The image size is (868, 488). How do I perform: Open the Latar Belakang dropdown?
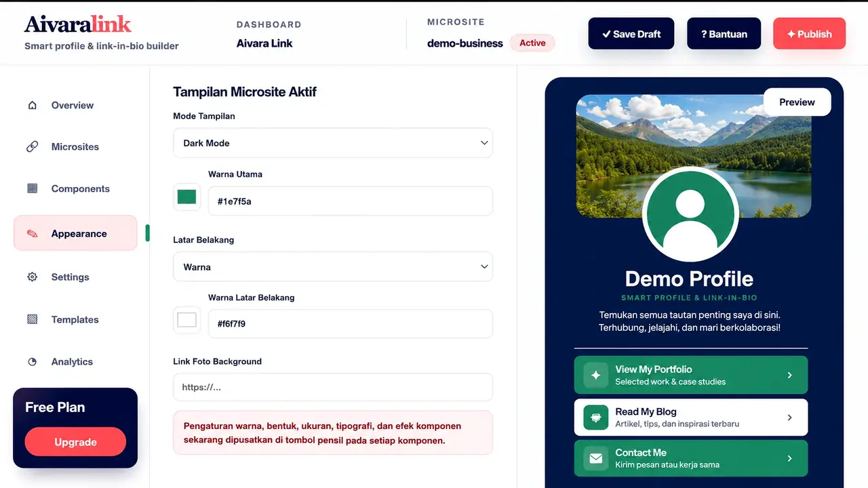click(x=333, y=267)
